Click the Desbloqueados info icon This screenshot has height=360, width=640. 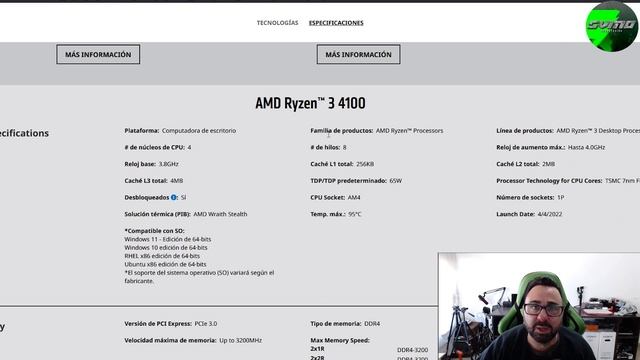[173, 198]
